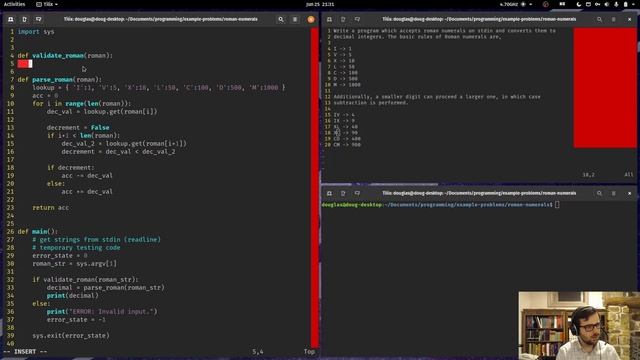
Task: Click 'for i in range(len(roman)):' line
Action: [x=82, y=104]
